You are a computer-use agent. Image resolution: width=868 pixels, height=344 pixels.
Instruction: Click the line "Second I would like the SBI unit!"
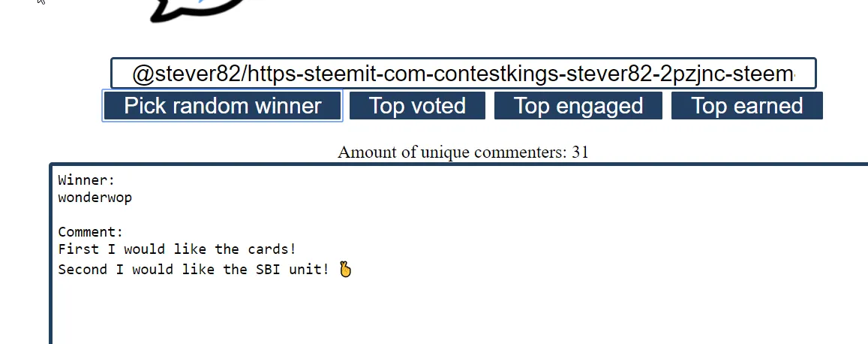point(194,269)
